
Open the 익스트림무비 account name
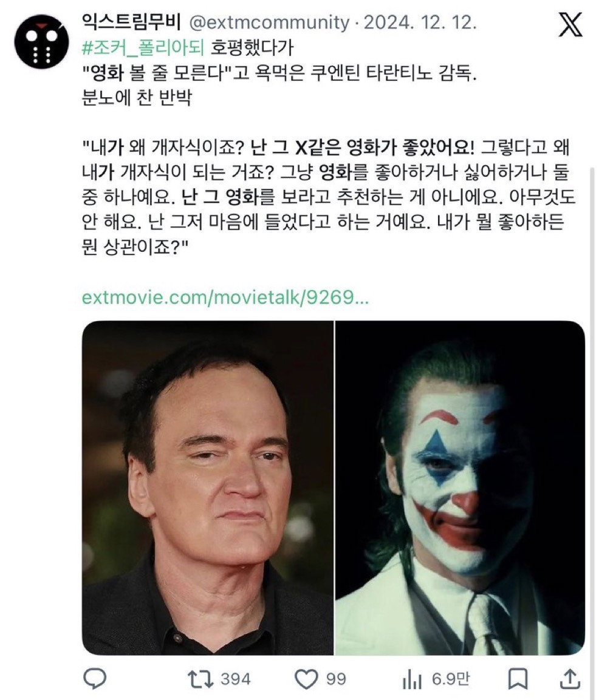[x=131, y=21]
